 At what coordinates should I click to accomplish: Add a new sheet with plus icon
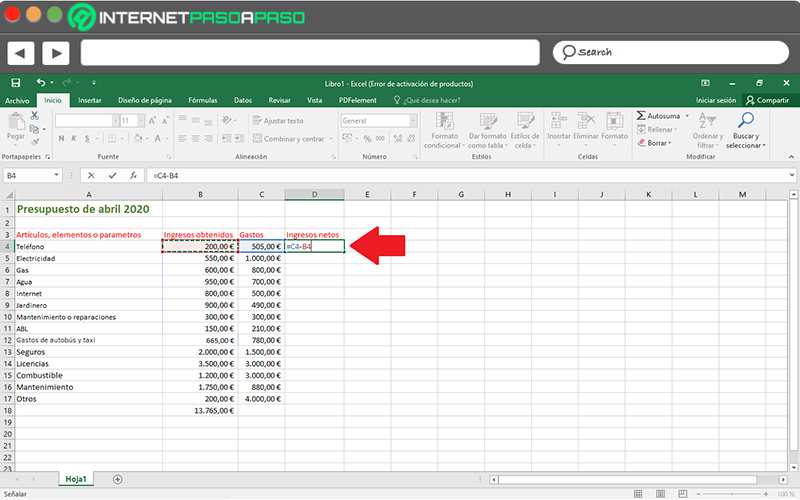click(x=117, y=479)
